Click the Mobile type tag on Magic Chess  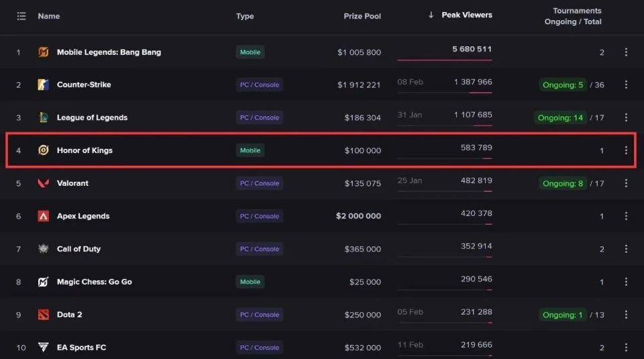pos(250,282)
